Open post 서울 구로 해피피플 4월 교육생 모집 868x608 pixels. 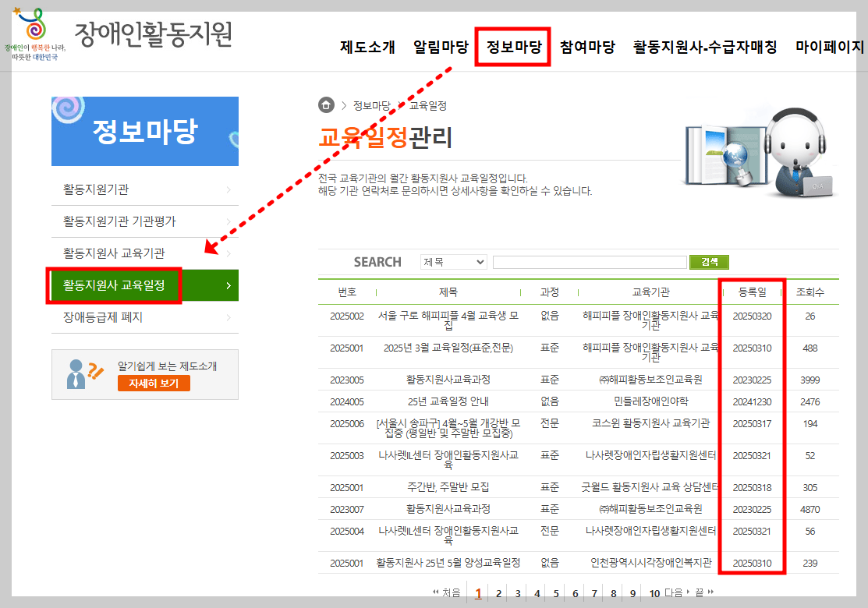coord(448,320)
